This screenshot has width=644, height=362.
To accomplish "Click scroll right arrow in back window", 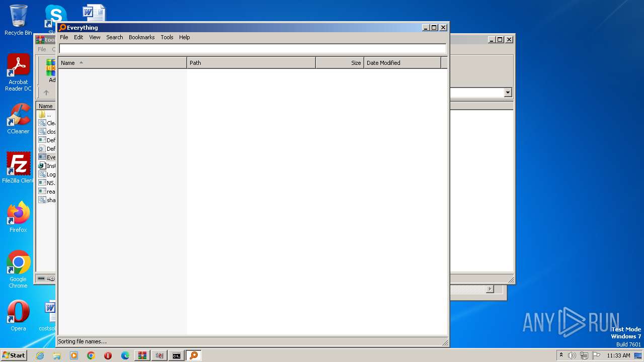I will tap(490, 289).
